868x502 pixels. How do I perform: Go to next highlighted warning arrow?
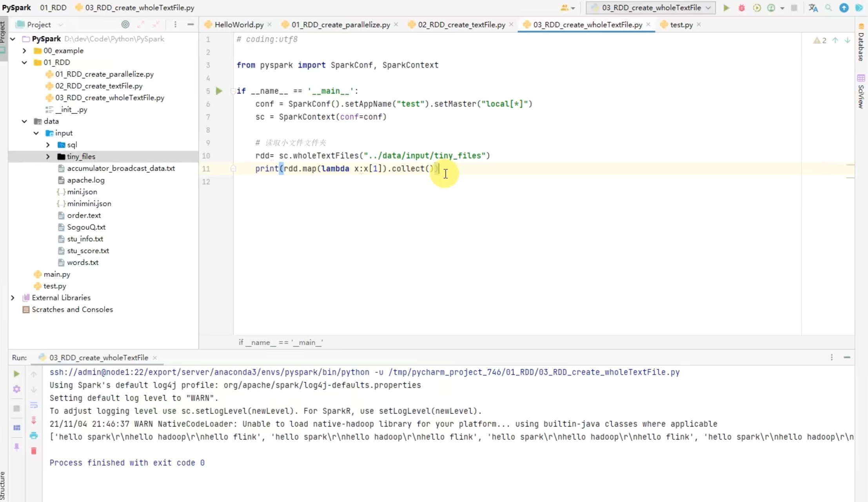(x=847, y=40)
